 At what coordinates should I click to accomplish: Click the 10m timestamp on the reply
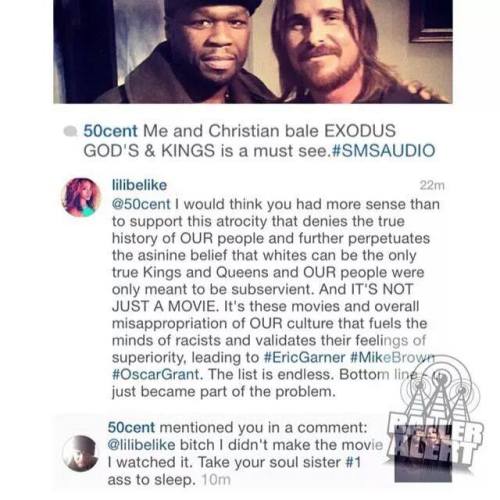(x=216, y=480)
